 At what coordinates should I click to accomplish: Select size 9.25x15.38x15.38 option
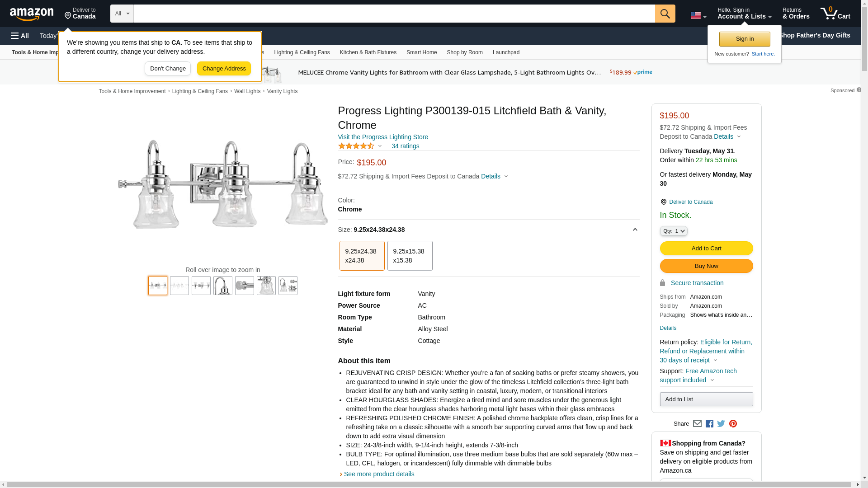[410, 256]
